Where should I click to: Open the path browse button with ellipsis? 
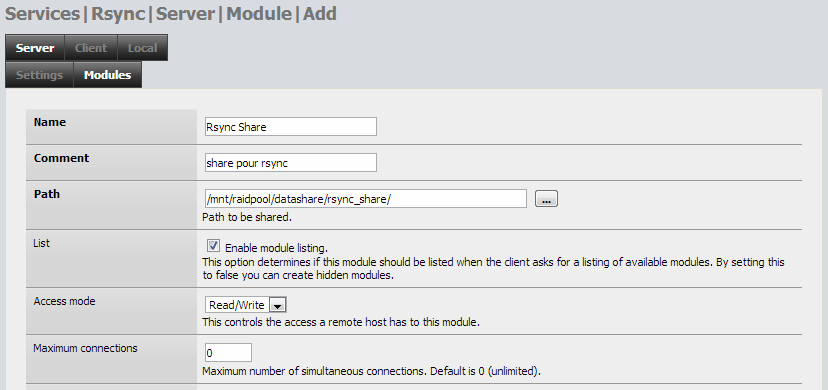coord(546,199)
